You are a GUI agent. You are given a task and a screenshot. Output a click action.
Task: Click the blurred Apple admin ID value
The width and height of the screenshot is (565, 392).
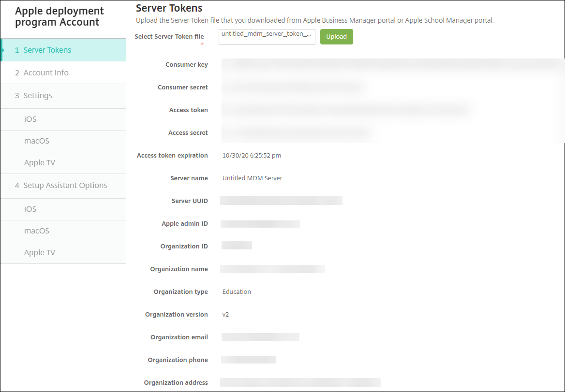pos(260,224)
